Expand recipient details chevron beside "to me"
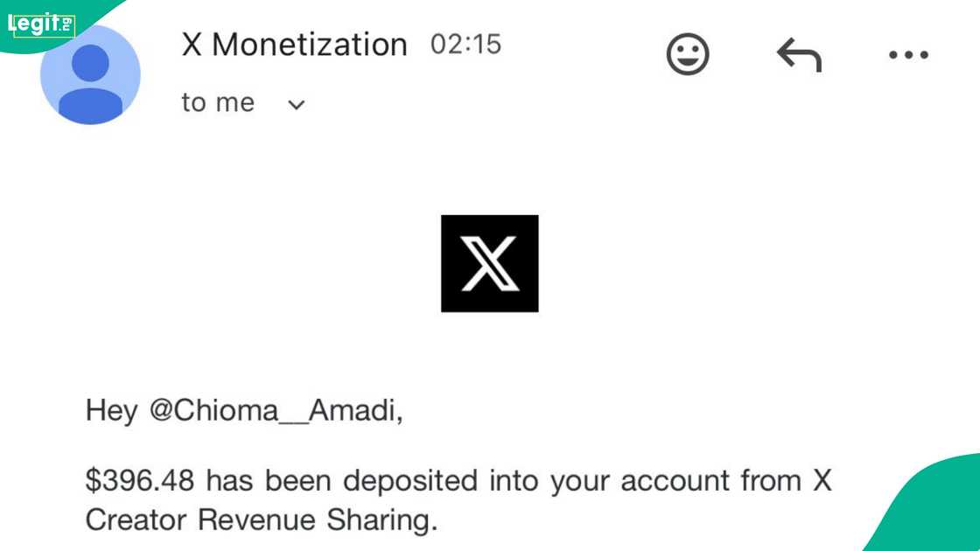Image resolution: width=980 pixels, height=551 pixels. (x=297, y=105)
